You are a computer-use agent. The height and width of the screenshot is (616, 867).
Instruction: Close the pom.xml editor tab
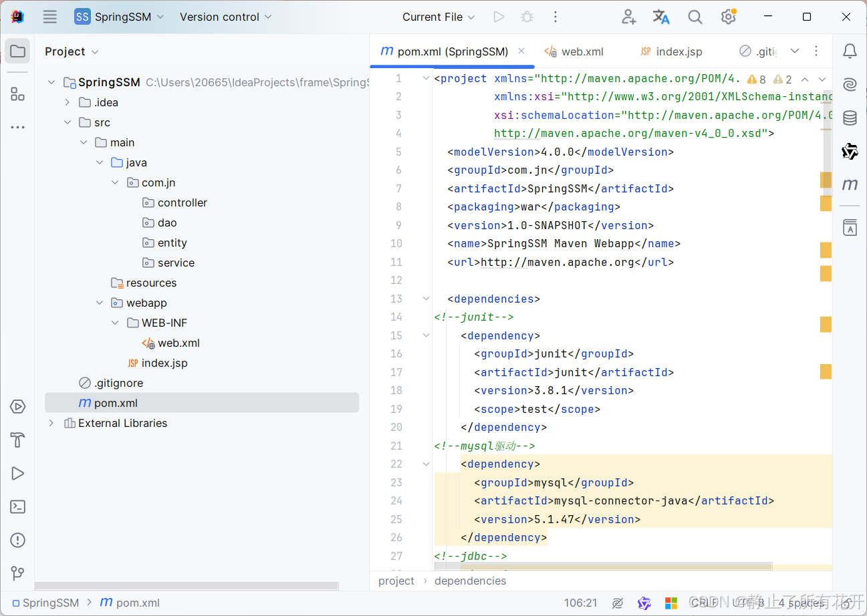521,51
